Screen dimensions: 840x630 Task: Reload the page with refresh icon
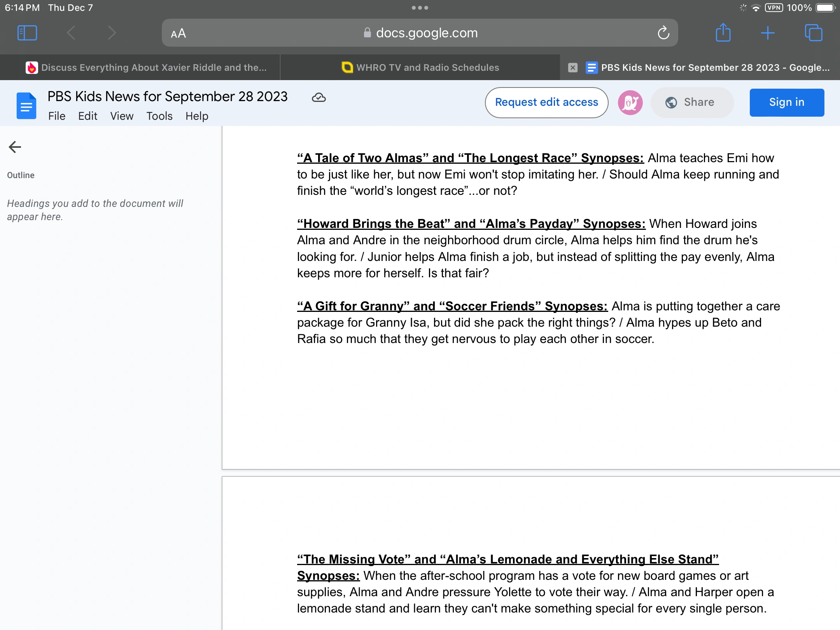click(x=663, y=33)
